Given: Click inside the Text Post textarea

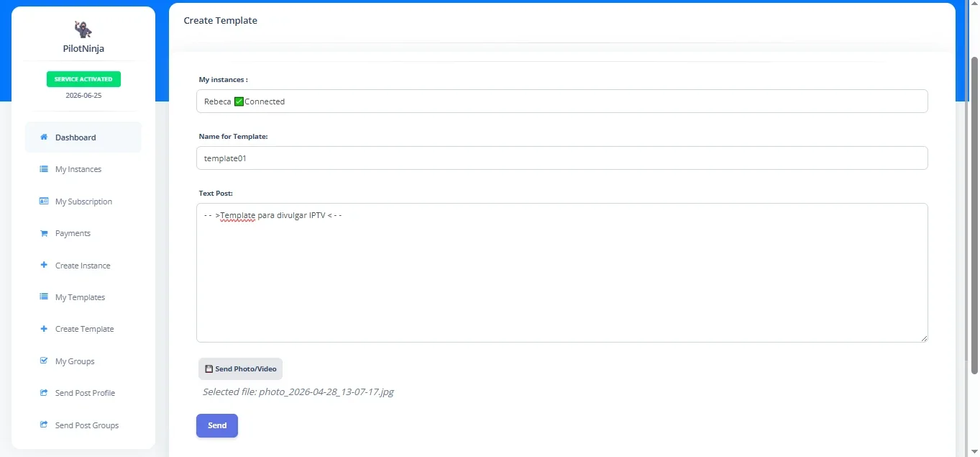Looking at the screenshot, I should coord(562,273).
